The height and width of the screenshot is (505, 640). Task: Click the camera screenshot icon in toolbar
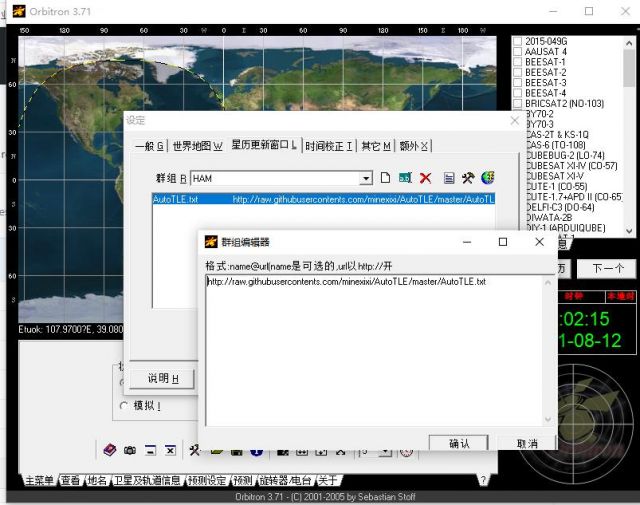(130, 450)
